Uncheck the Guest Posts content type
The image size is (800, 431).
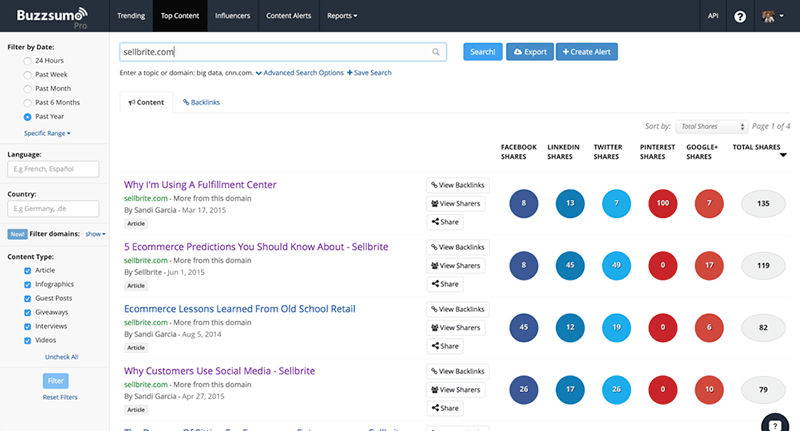[x=28, y=298]
